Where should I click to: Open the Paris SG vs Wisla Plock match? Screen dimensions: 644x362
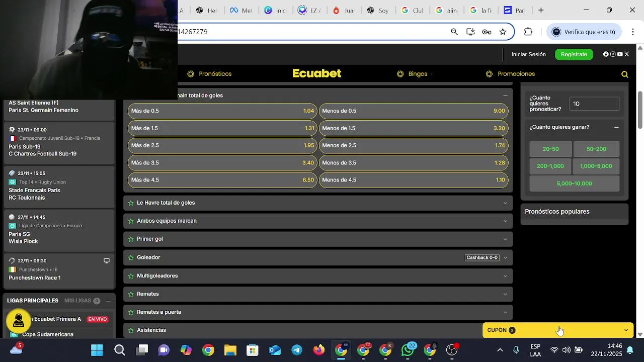pyautogui.click(x=59, y=230)
